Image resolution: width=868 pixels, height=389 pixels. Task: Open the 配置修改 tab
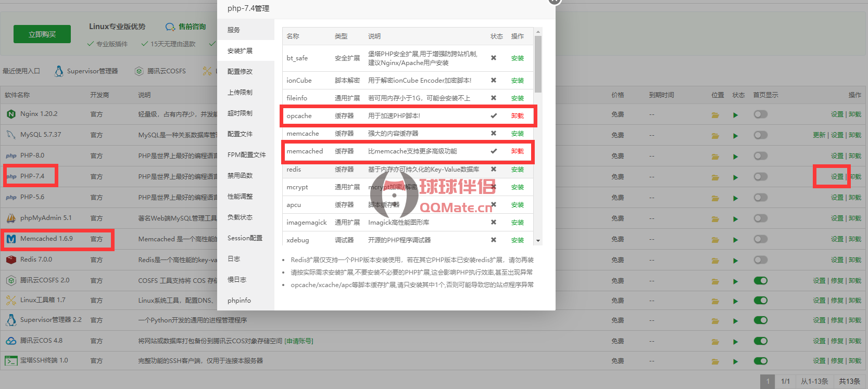pos(246,71)
